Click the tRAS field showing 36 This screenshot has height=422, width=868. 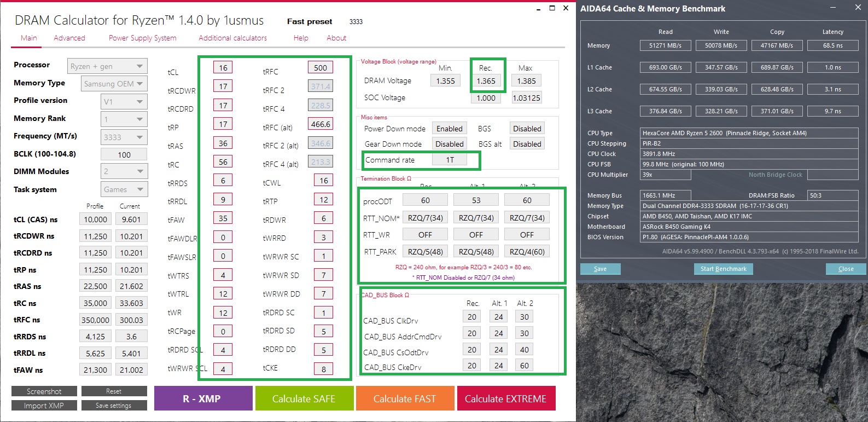coord(223,143)
